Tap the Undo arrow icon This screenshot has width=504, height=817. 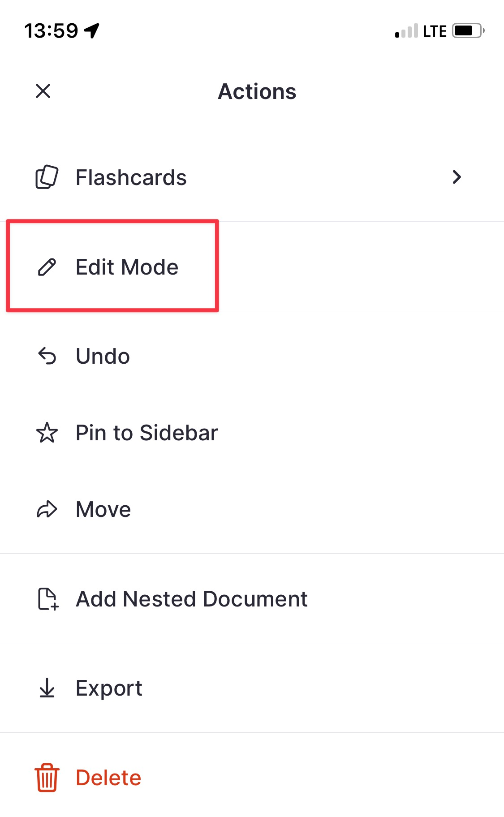point(47,357)
